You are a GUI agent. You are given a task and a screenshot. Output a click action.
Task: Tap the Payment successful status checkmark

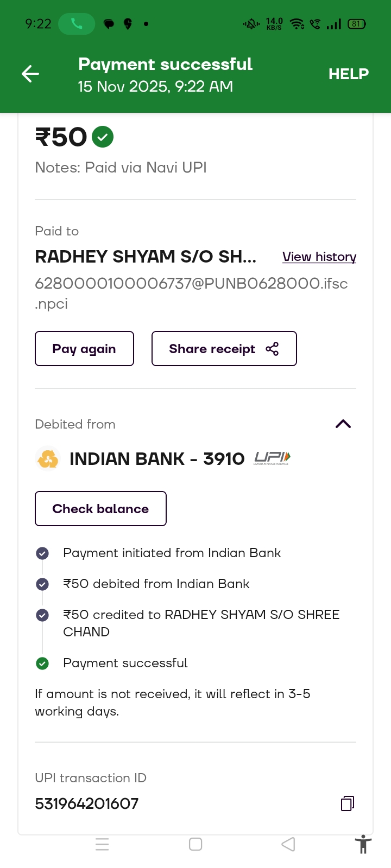[x=42, y=663]
